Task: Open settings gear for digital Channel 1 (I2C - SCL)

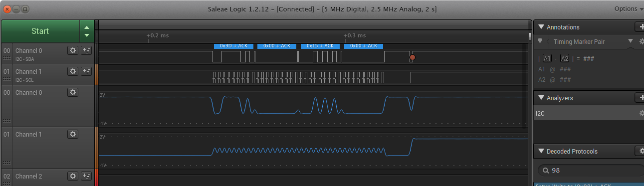Action: click(73, 71)
